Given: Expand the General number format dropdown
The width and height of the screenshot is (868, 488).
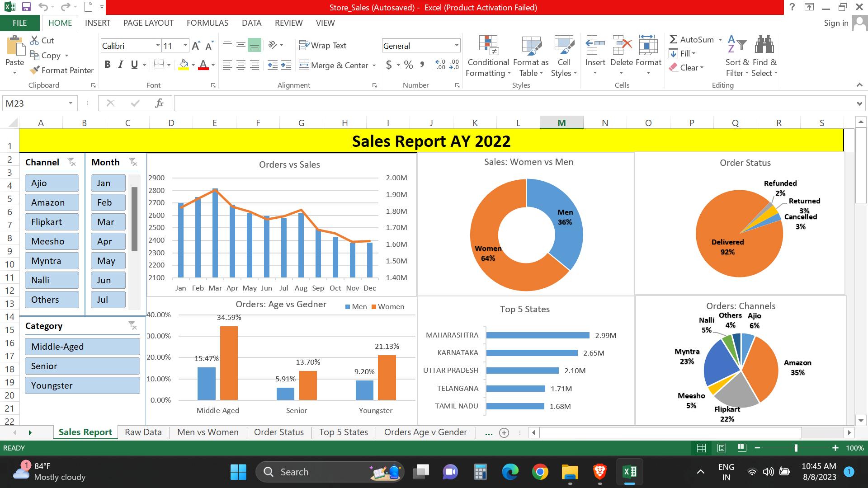Looking at the screenshot, I should tap(457, 46).
